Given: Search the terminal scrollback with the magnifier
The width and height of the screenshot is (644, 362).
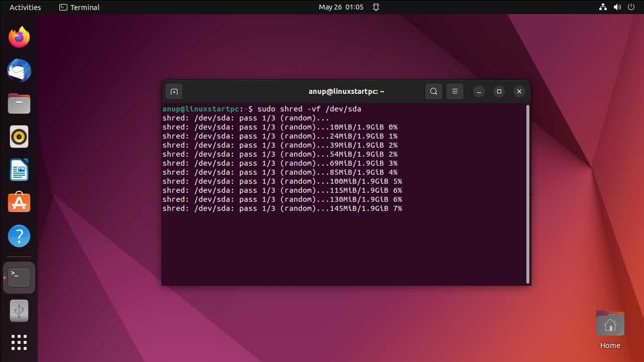Looking at the screenshot, I should [x=433, y=91].
